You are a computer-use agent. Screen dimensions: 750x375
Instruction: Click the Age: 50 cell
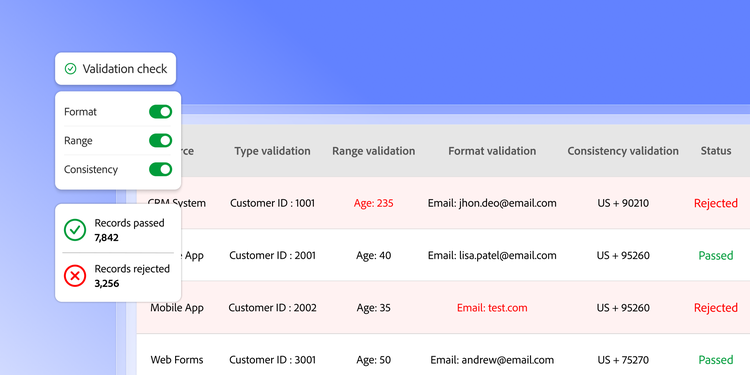click(x=374, y=360)
